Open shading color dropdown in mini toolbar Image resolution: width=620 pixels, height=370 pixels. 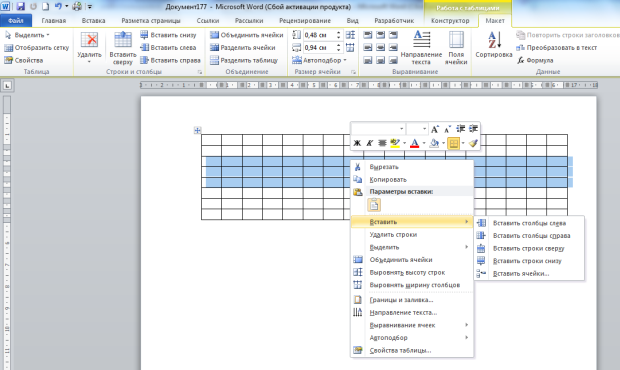443,143
